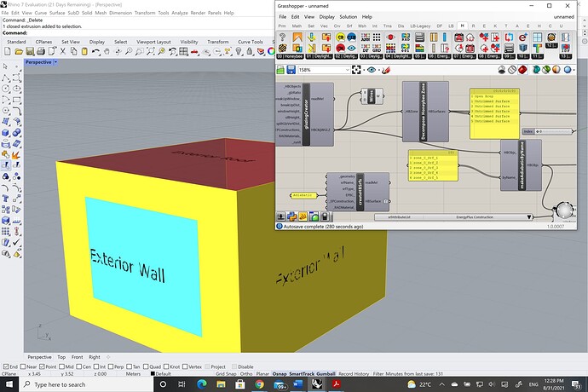Open the Analyze menu in Rhino

pyautogui.click(x=180, y=13)
